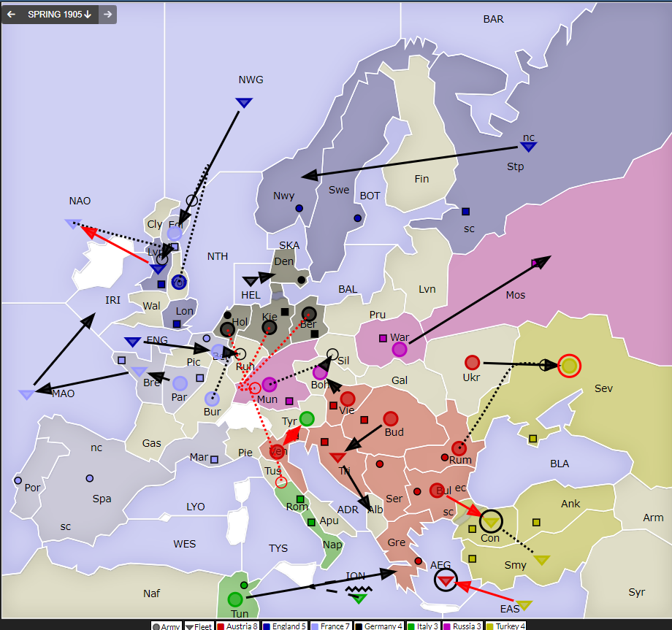
Task: Advance to the next turn
Action: point(107,15)
